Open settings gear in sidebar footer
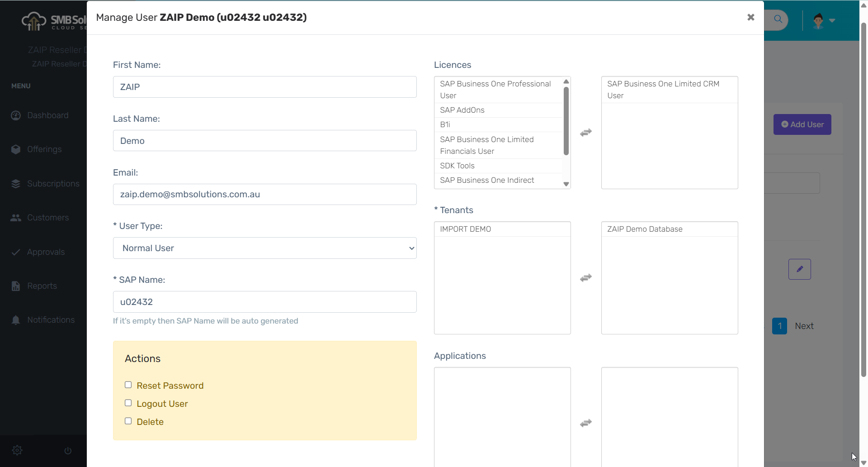868x467 pixels. click(17, 450)
